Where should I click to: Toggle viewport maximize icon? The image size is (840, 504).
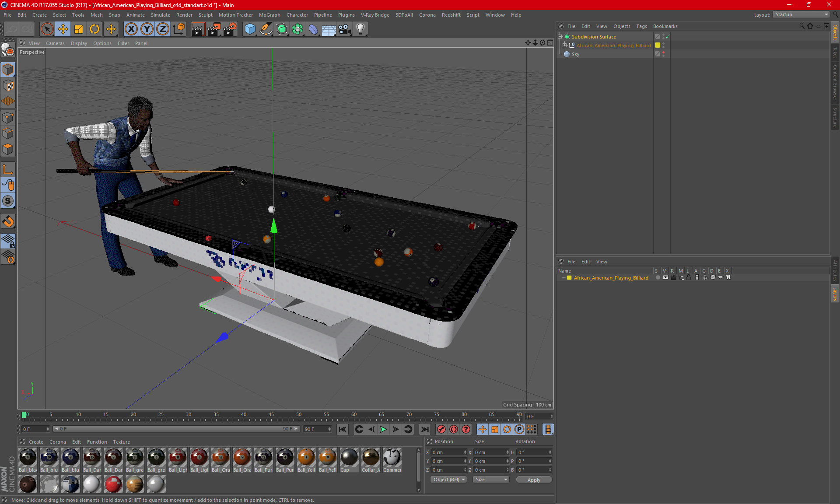point(550,43)
